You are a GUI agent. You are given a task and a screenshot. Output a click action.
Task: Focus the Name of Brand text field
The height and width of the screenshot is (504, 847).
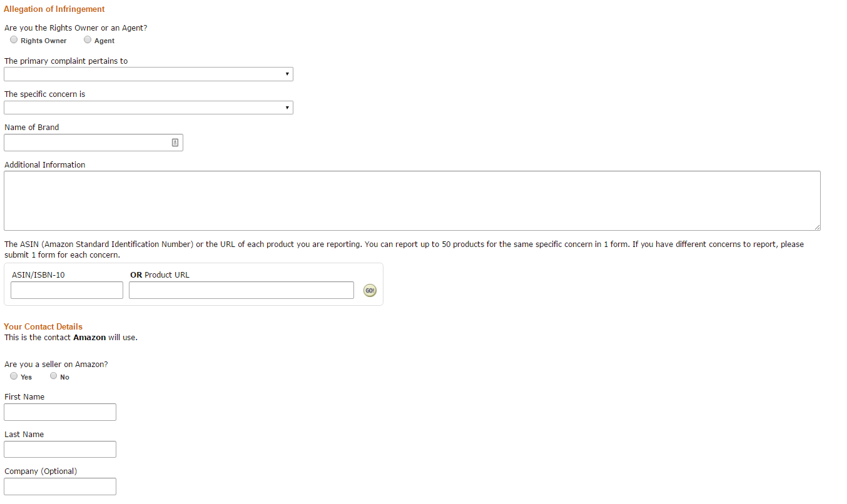pos(88,143)
